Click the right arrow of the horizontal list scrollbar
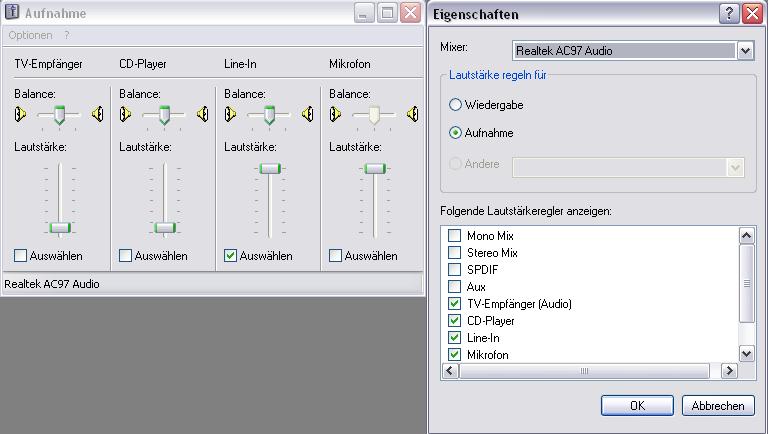768x434 pixels. tap(729, 371)
